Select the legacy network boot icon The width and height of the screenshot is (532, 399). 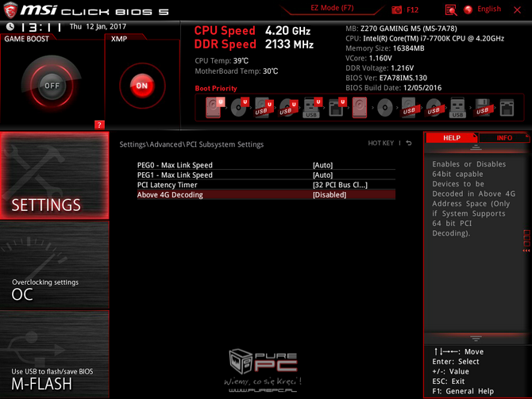[507, 108]
